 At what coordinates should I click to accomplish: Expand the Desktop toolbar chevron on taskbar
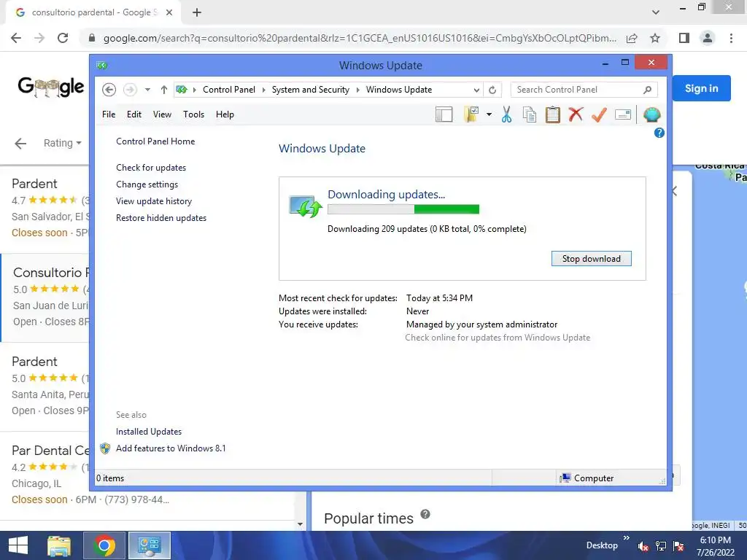[x=626, y=537]
